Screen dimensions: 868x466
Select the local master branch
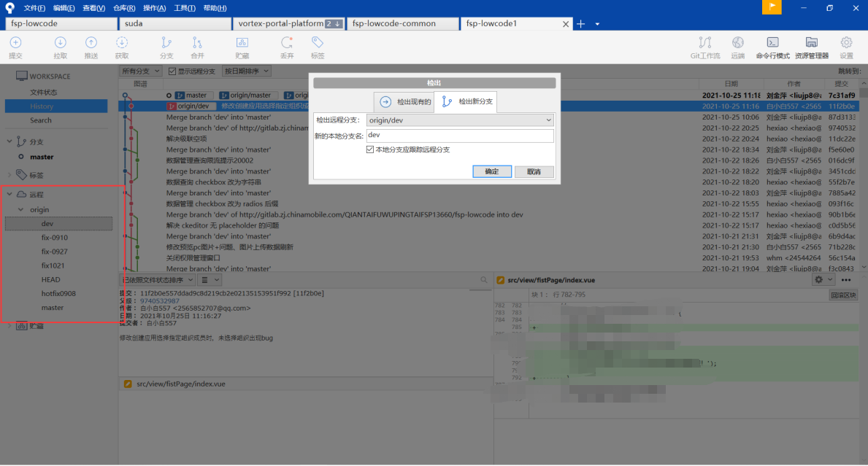coord(42,157)
